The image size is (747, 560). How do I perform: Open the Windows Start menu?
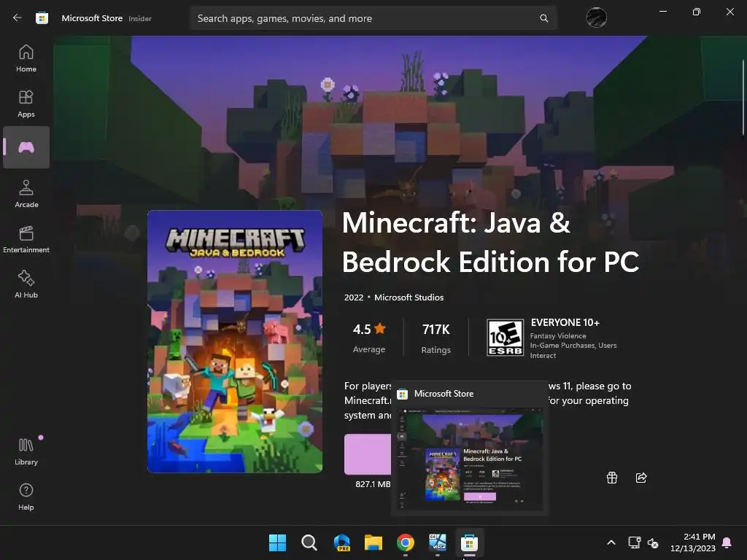point(277,542)
